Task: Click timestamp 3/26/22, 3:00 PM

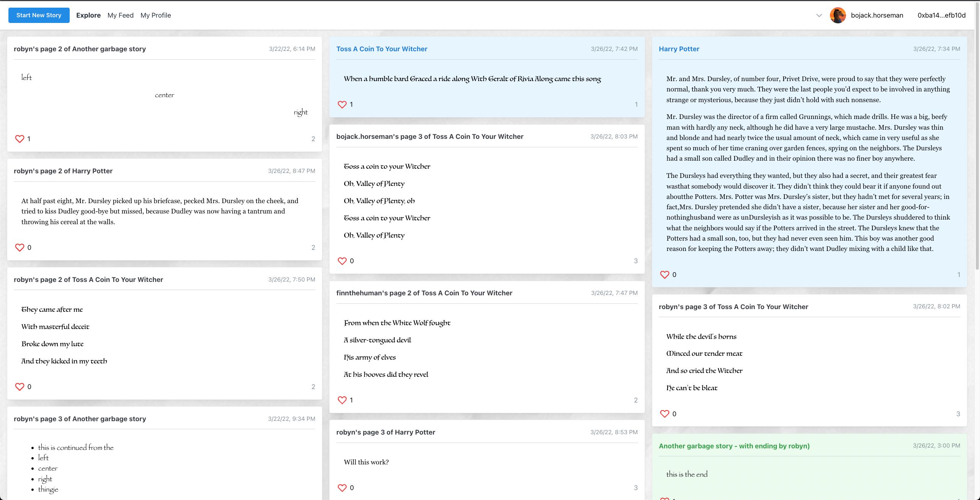Action: pos(936,446)
